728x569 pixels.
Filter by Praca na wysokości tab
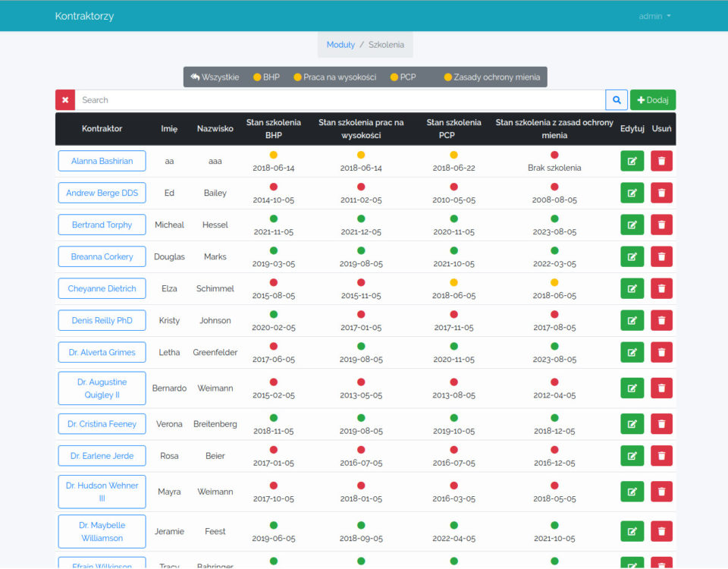[334, 77]
